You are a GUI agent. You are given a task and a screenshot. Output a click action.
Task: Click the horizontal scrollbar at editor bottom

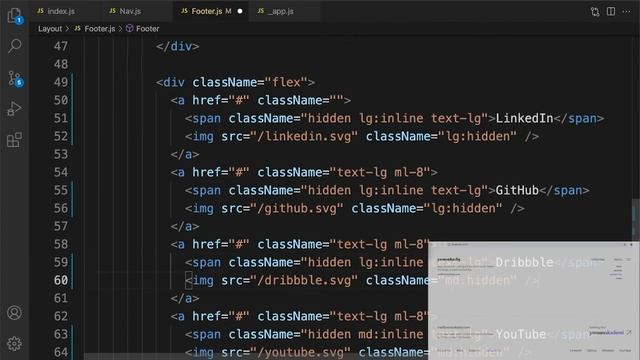[256, 357]
